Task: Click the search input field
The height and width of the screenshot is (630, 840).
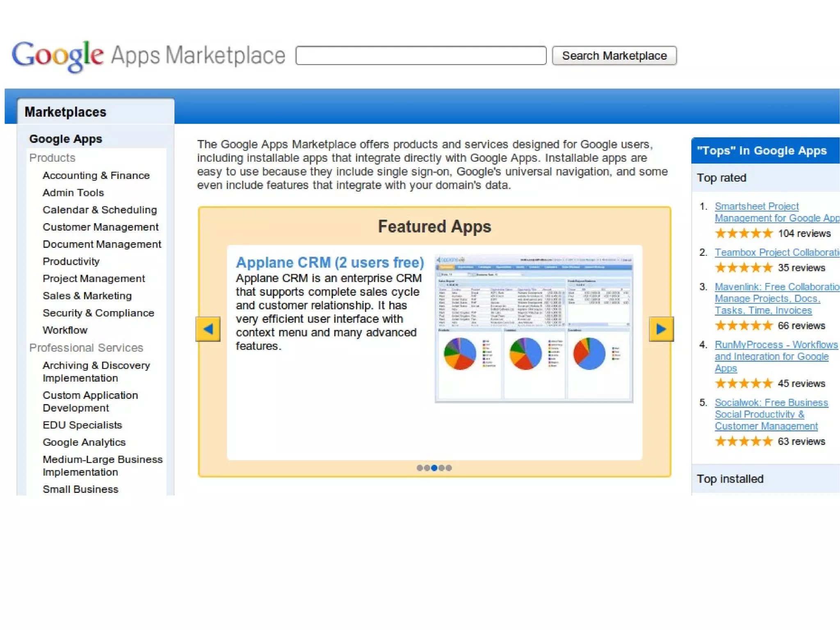Action: pyautogui.click(x=420, y=56)
